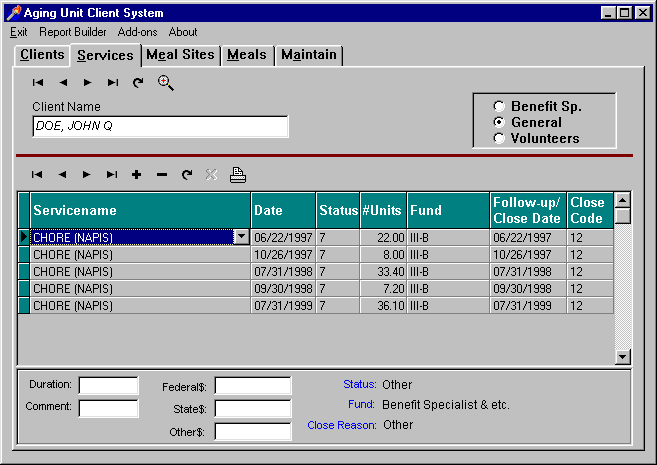657x465 pixels.
Task: Select Volunteers radio button
Action: [x=499, y=138]
